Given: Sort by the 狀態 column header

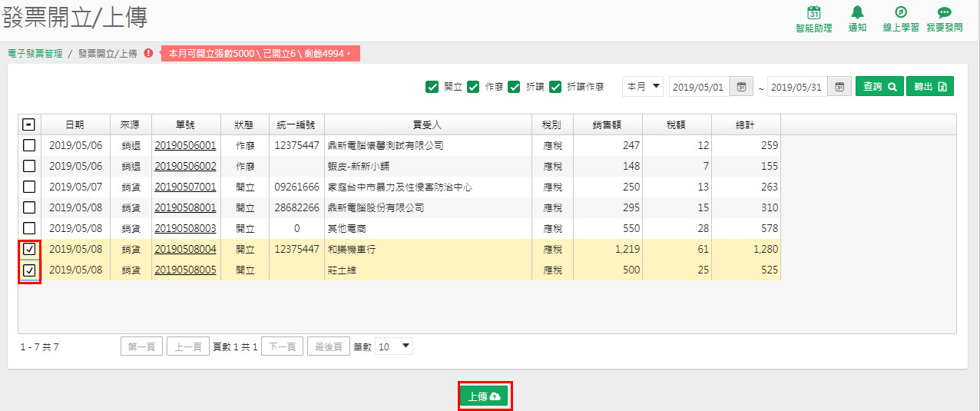Looking at the screenshot, I should pyautogui.click(x=245, y=124).
